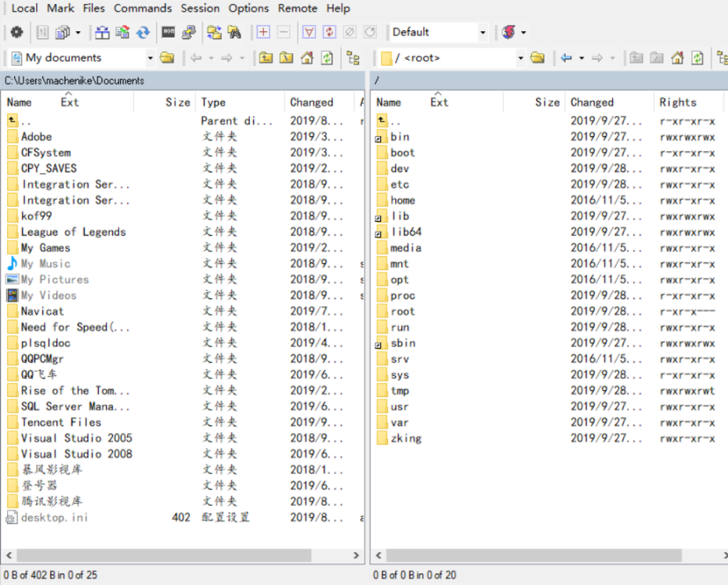728x585 pixels.
Task: Sort local panel by Type column
Action: pyautogui.click(x=241, y=102)
